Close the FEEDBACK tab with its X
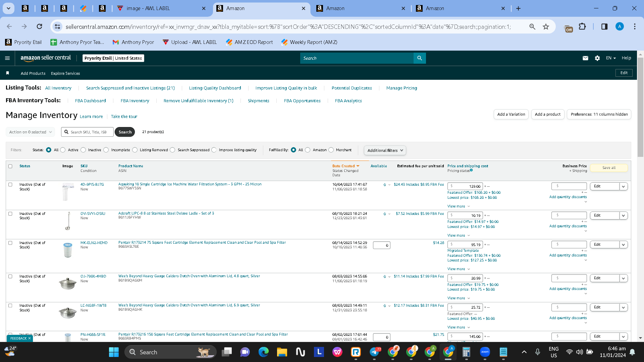This screenshot has width=644, height=362. 30,339
